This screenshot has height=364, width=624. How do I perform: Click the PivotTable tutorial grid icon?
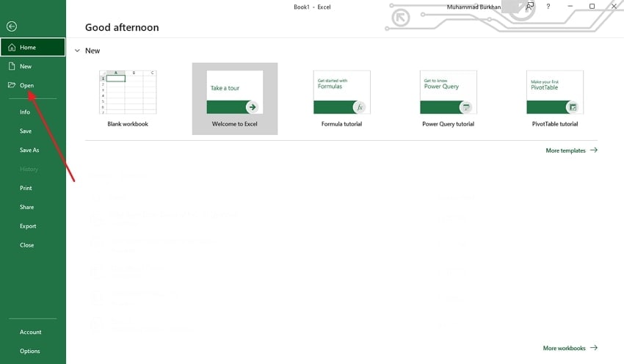tap(573, 107)
